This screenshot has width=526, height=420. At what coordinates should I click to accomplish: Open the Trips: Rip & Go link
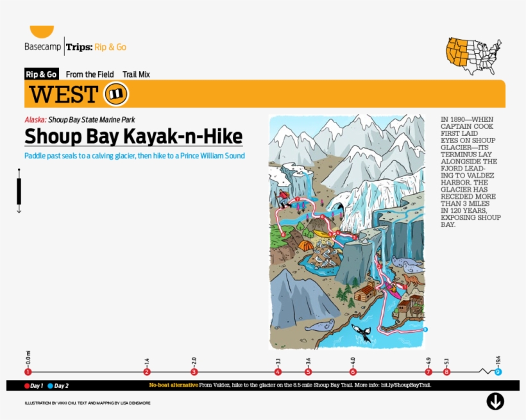96,47
